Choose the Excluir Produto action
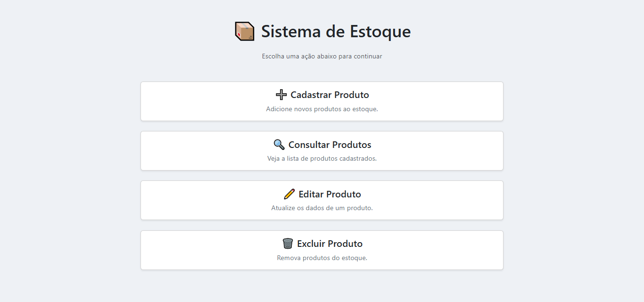 click(322, 250)
